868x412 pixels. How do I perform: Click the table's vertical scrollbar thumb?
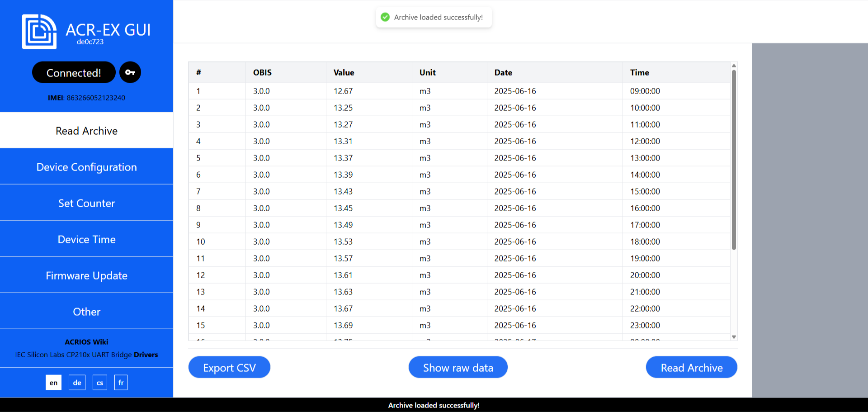pyautogui.click(x=734, y=158)
